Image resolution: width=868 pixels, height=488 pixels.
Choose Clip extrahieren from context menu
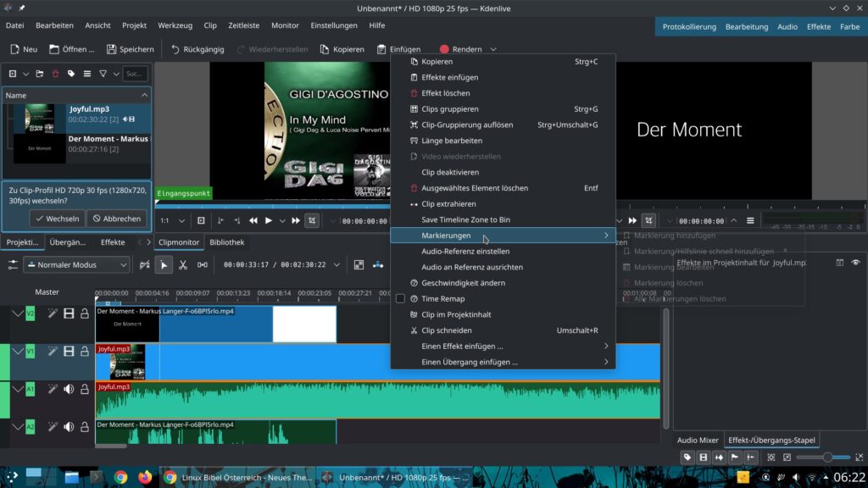click(503, 203)
